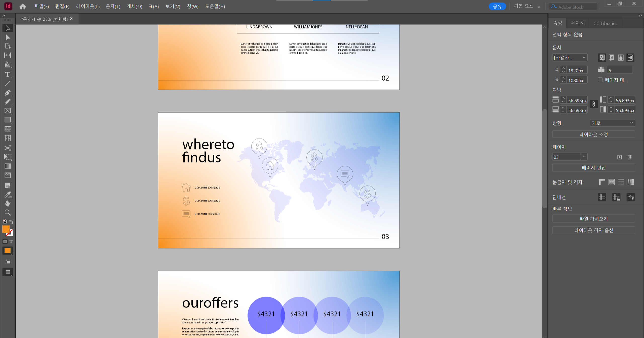Expand the collapsed toolbar chevrons
This screenshot has width=644, height=338.
tap(4, 16)
